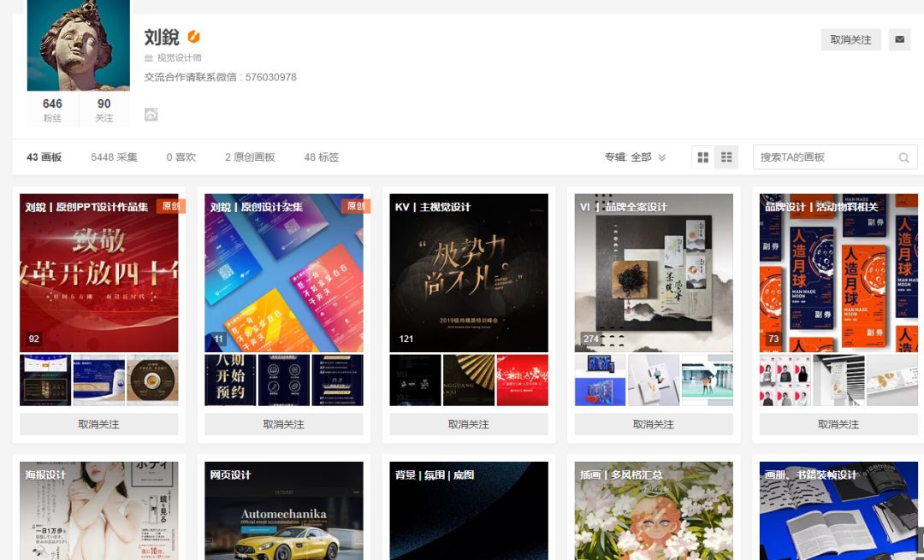
Task: Select the 2 原创画板 tab
Action: point(250,157)
